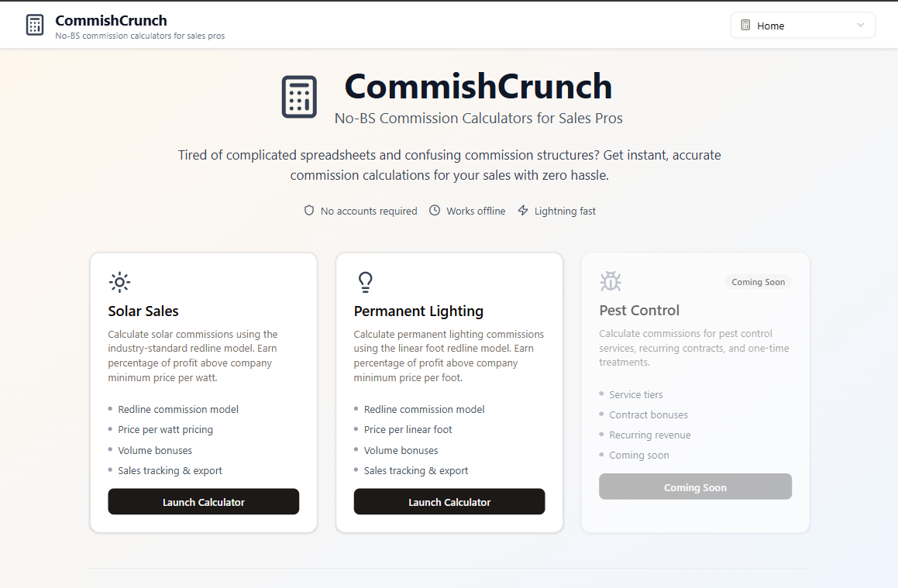
Task: Select the sun icon on the Solar Sales card
Action: 119,282
